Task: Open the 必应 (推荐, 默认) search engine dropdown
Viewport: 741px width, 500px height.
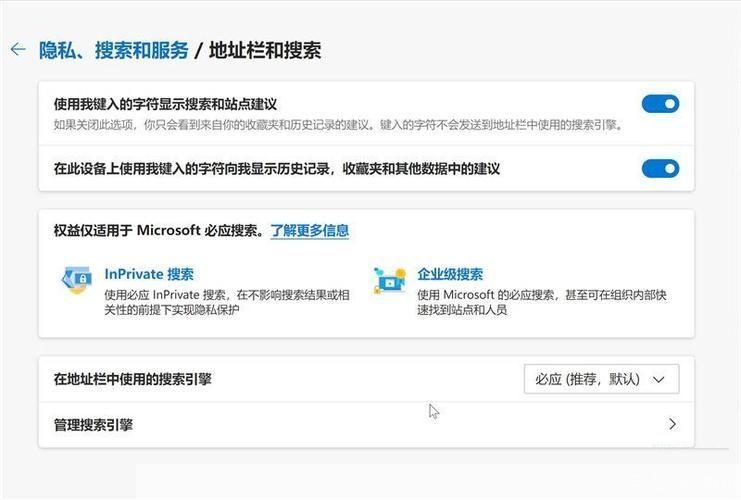Action: point(601,379)
